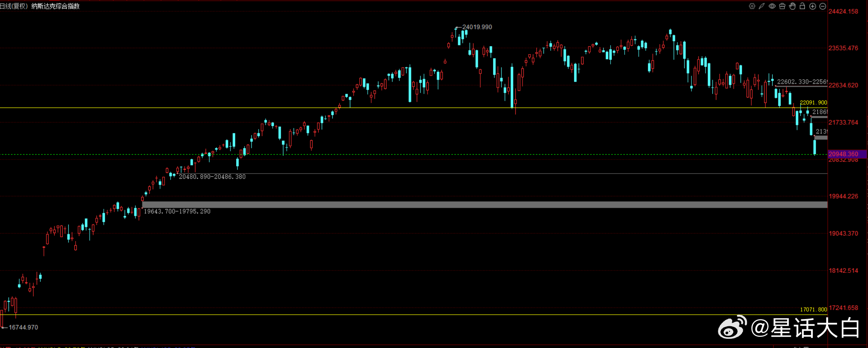The image size is (868, 348).
Task: Zoom out with the minus icon
Action: (x=823, y=6)
